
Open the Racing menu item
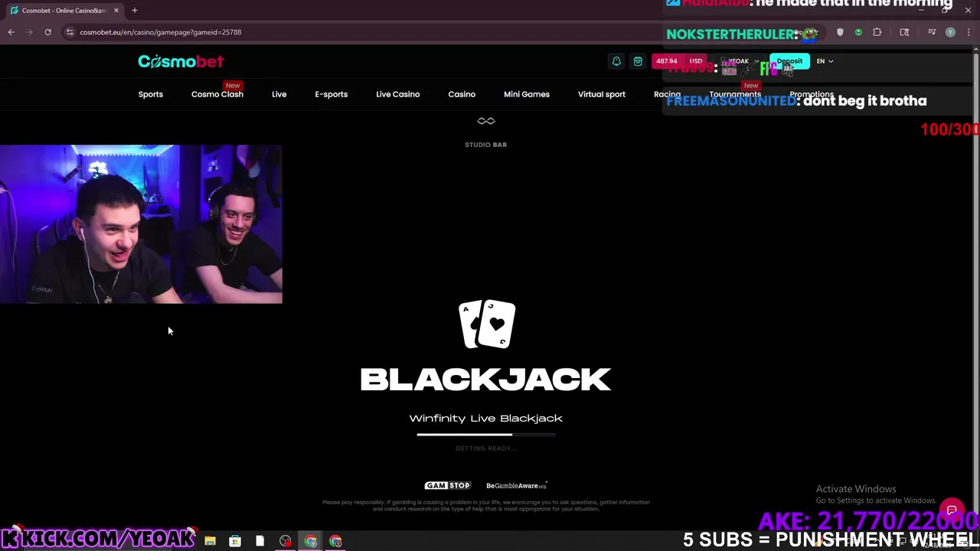pyautogui.click(x=667, y=94)
